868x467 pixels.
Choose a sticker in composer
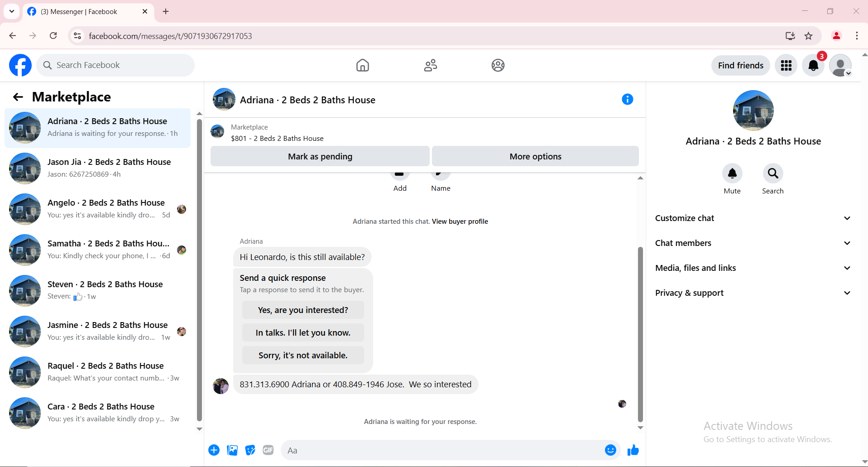point(250,450)
